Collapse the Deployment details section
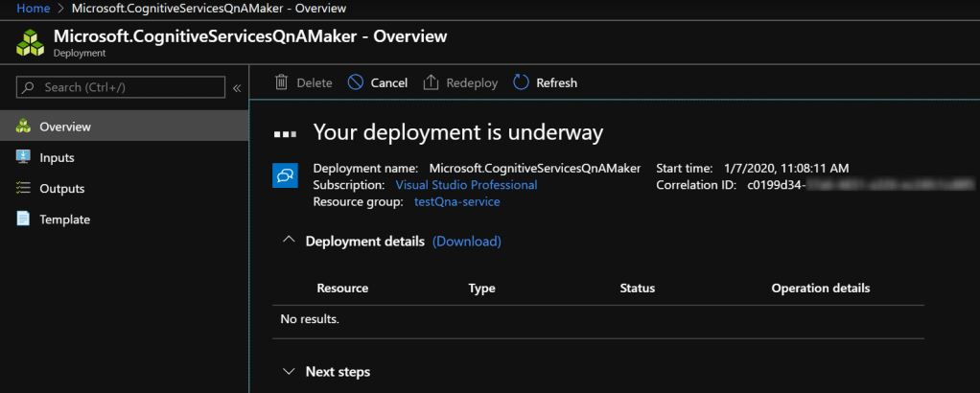Viewport: 980px width, 393px height. pyautogui.click(x=289, y=241)
